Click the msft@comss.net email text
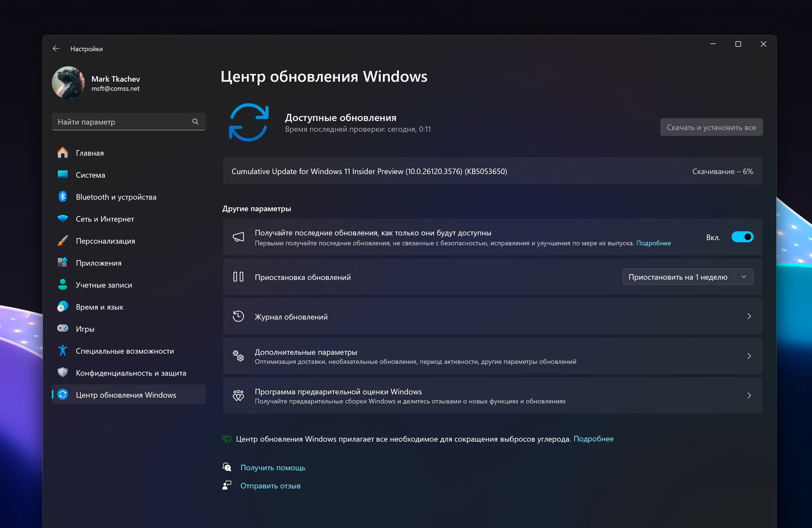This screenshot has height=528, width=812. point(115,89)
